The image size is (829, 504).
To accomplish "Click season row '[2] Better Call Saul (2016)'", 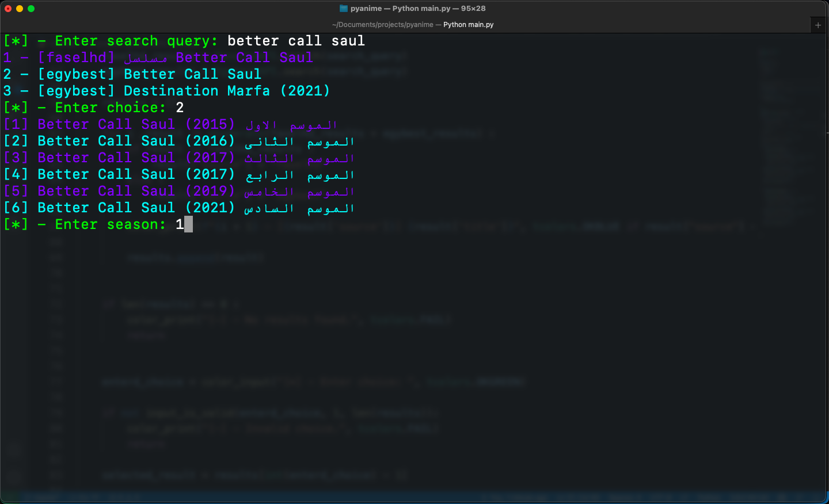I will 179,142.
